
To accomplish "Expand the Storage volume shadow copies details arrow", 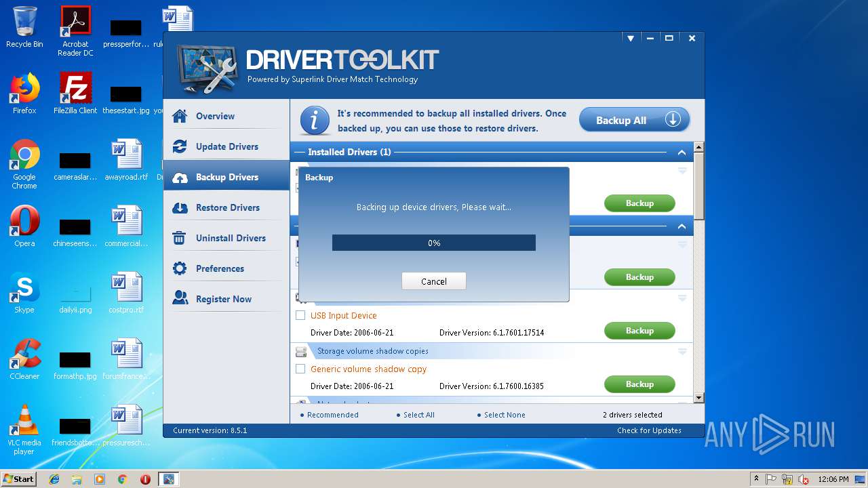I will (x=682, y=352).
